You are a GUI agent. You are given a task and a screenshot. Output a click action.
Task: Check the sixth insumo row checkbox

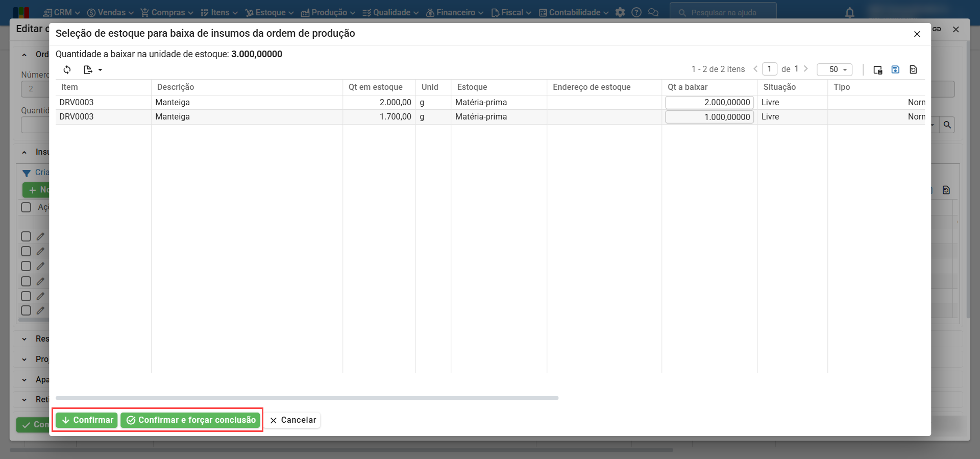(26, 310)
